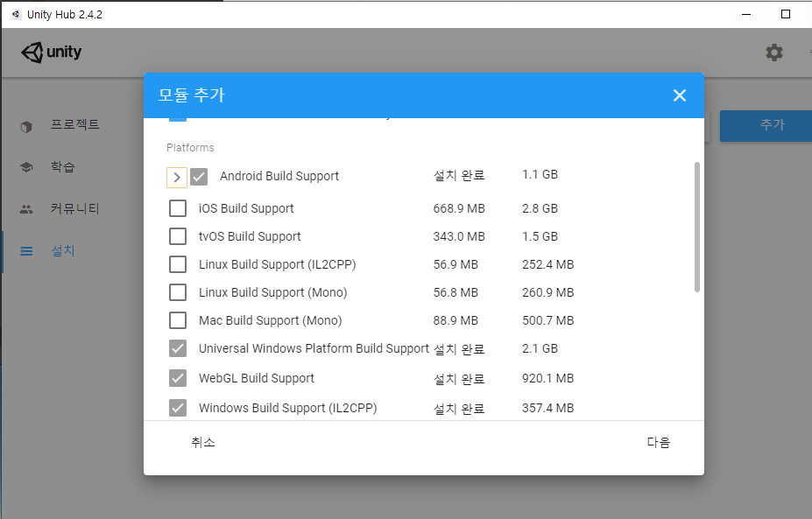Image resolution: width=812 pixels, height=519 pixels.
Task: Check Linux Build Support (IL2CPP)
Action: 178,264
